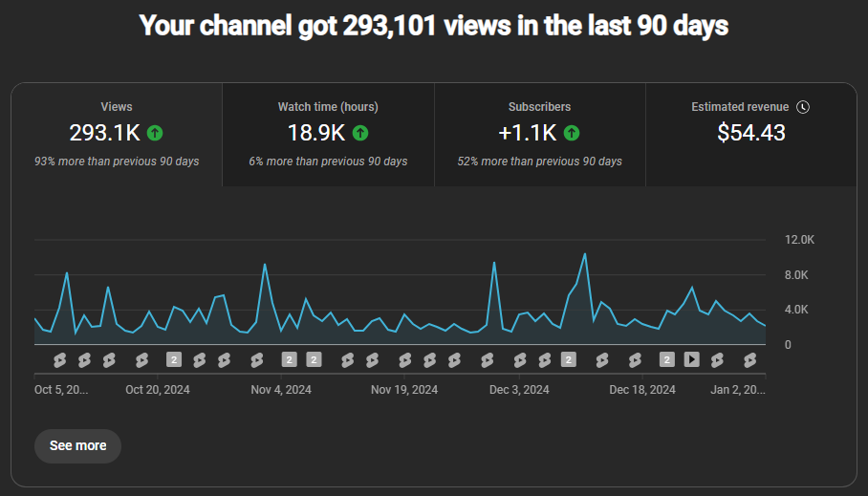The width and height of the screenshot is (868, 496).
Task: Click the green arrow beside 18.9K watch time
Action: tap(360, 133)
